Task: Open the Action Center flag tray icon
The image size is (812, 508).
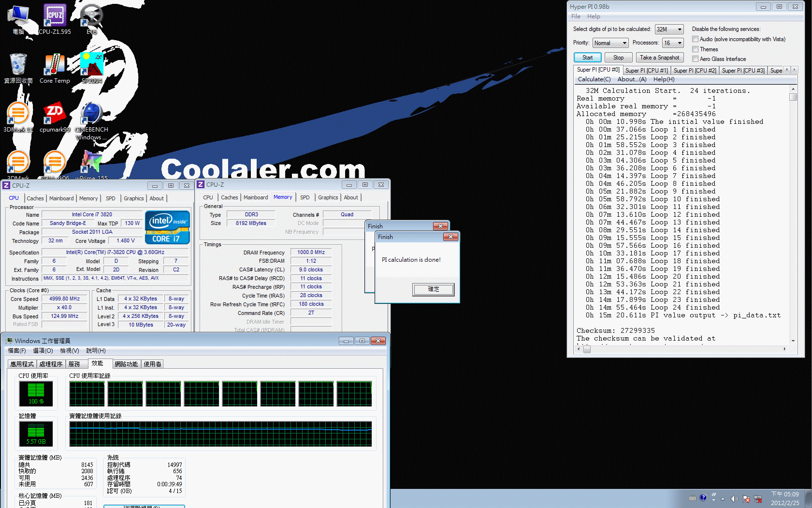Action: pos(746,499)
